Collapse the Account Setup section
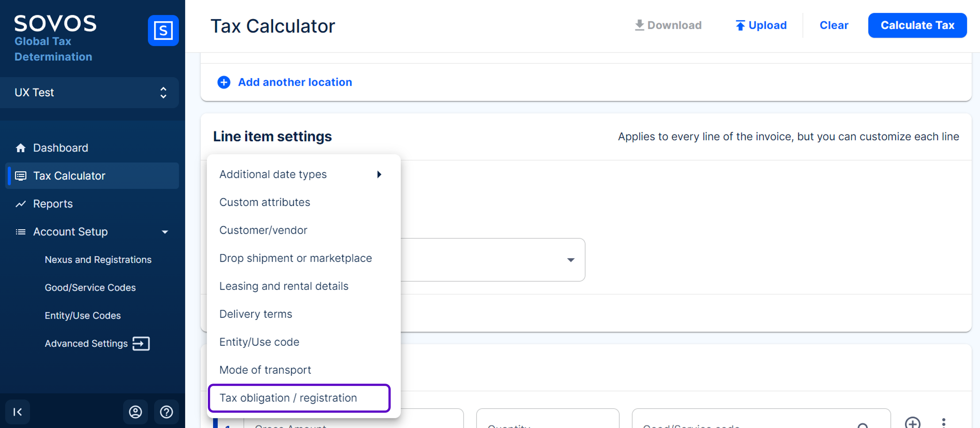This screenshot has width=980, height=428. pyautogui.click(x=165, y=232)
